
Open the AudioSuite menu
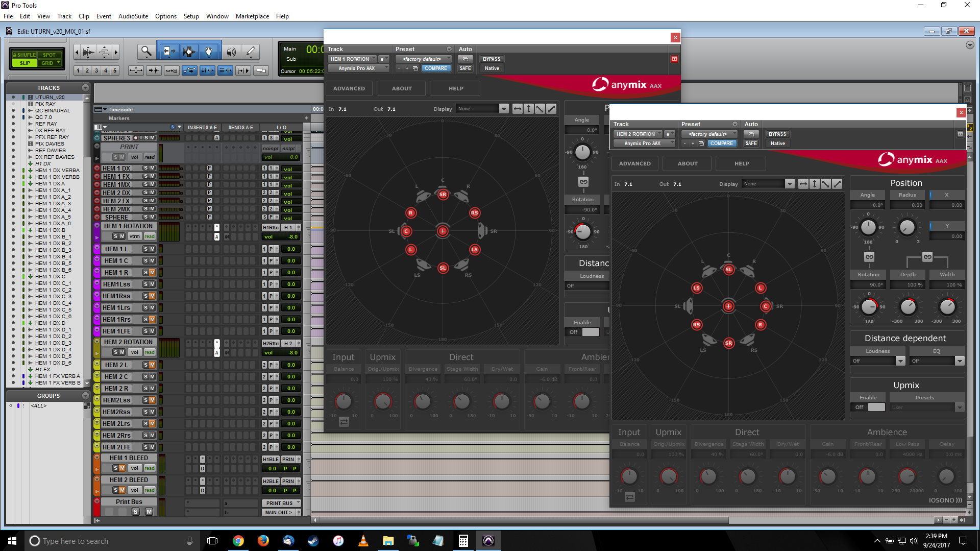click(x=133, y=16)
